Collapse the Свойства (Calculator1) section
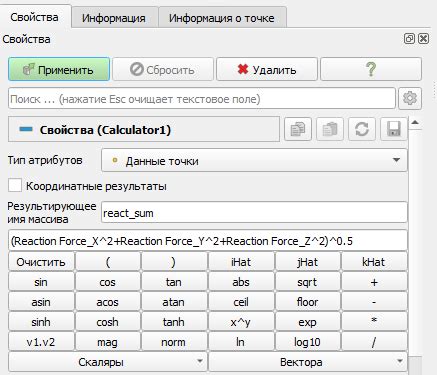 26,129
